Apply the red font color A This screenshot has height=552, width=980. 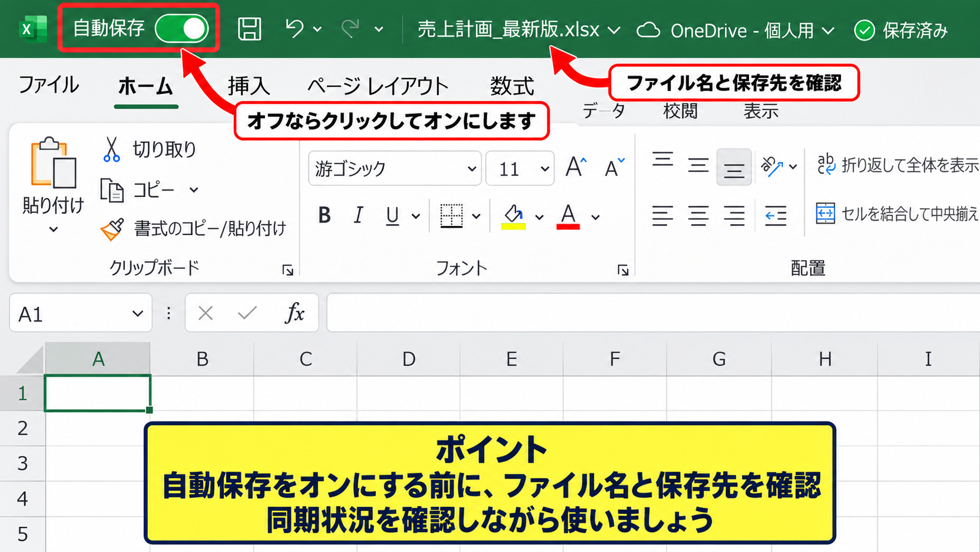[x=569, y=216]
